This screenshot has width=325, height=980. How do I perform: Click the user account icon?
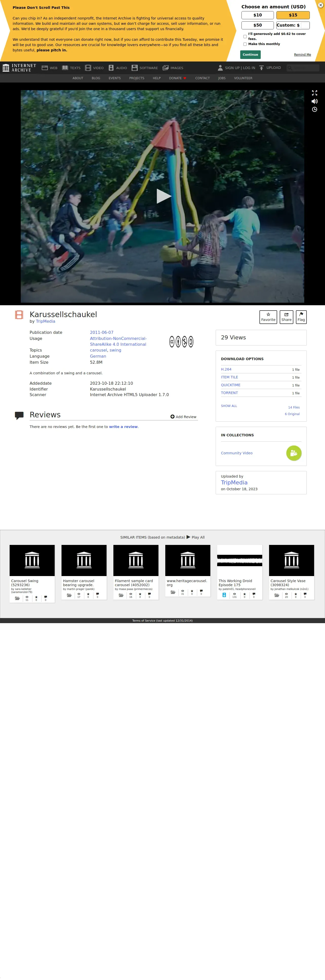click(x=220, y=68)
